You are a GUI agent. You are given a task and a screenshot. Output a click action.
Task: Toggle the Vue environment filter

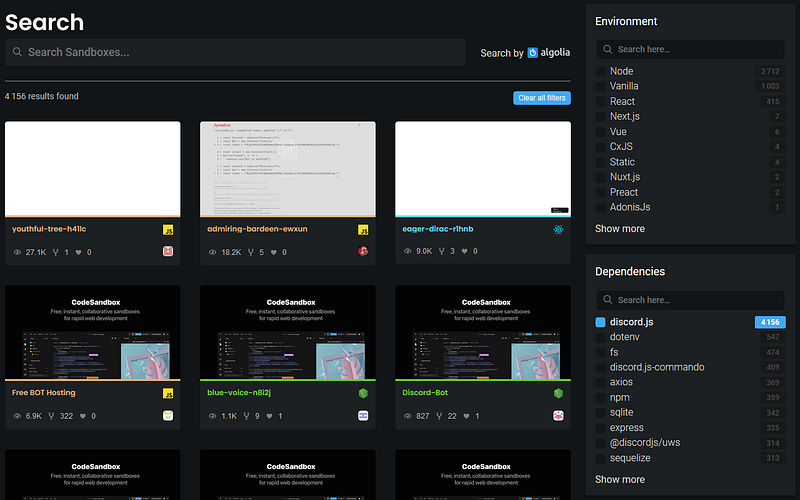(x=601, y=132)
